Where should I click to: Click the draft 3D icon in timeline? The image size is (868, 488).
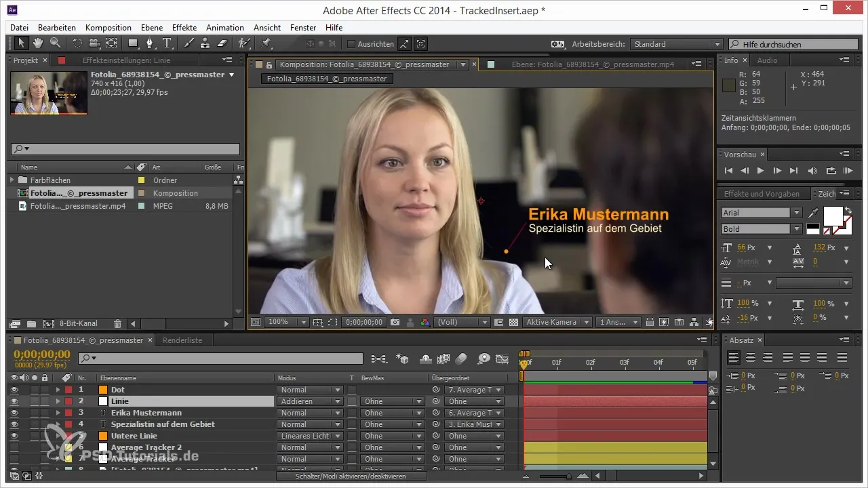[x=402, y=358]
